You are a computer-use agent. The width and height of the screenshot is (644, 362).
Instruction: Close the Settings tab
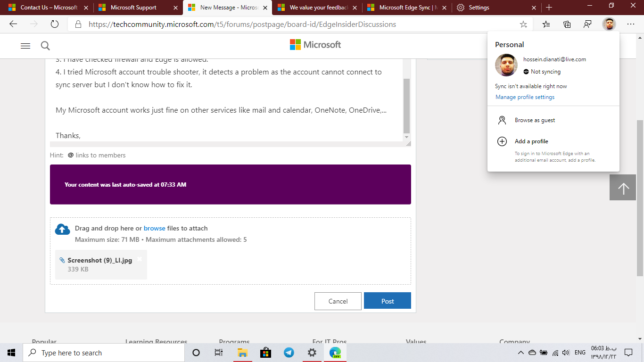click(534, 8)
